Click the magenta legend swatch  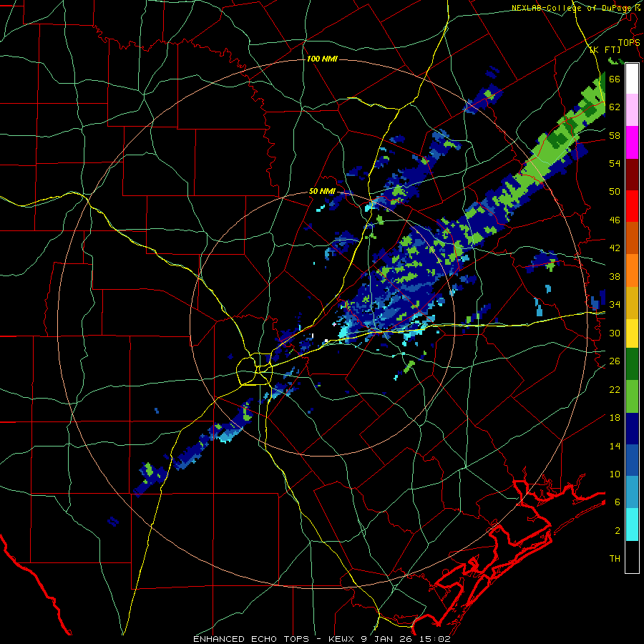pos(632,142)
